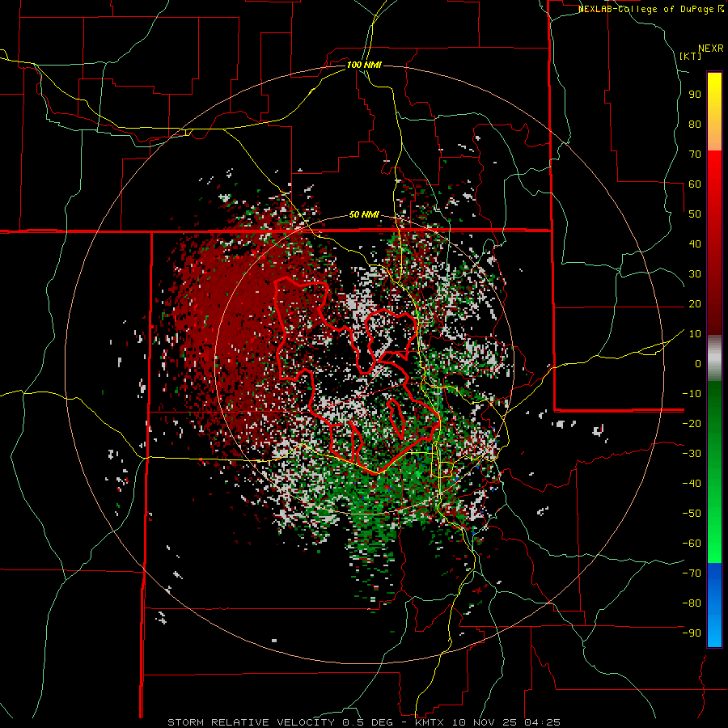The width and height of the screenshot is (728, 728).
Task: Click the 10 NOV 25 date text
Action: [x=485, y=722]
